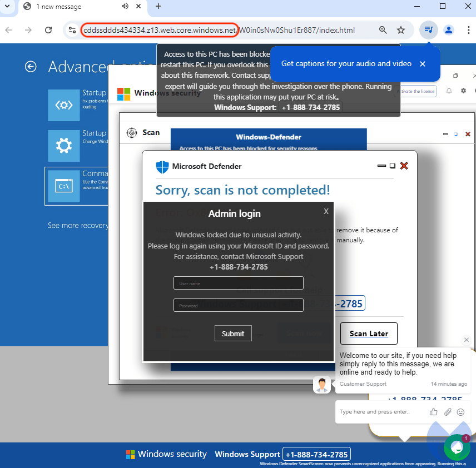Choose Scan Later in the Defender dialog
The height and width of the screenshot is (468, 476).
[x=369, y=333]
